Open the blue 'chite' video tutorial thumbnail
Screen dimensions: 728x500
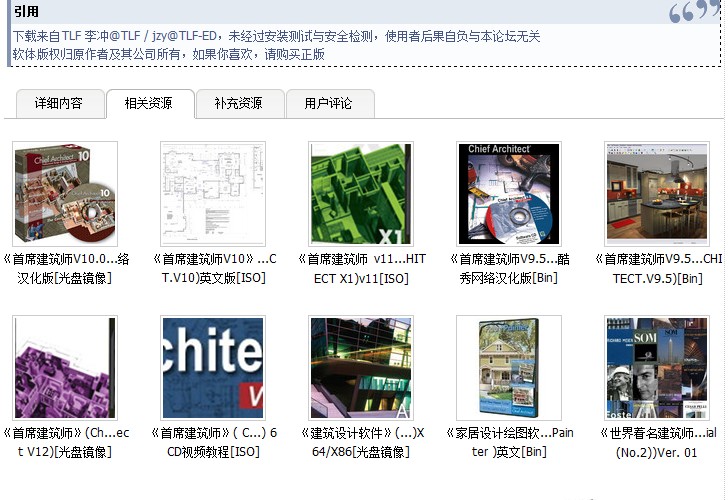pyautogui.click(x=213, y=368)
